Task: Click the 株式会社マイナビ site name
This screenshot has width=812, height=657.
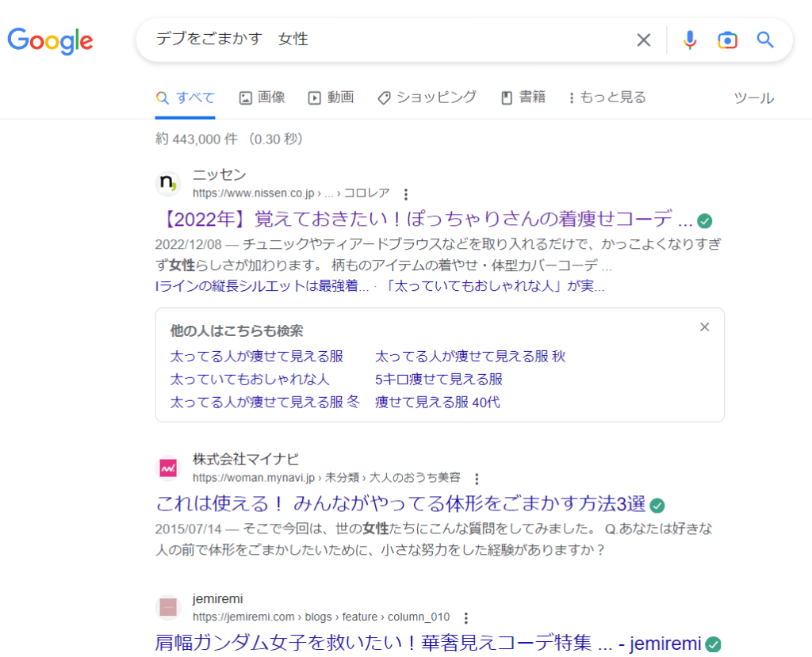Action: (x=246, y=459)
